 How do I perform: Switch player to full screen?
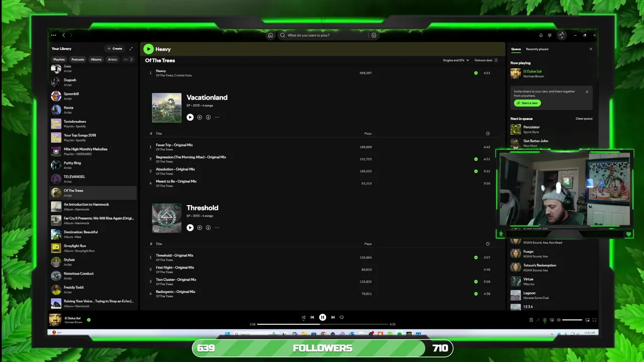pos(594,320)
